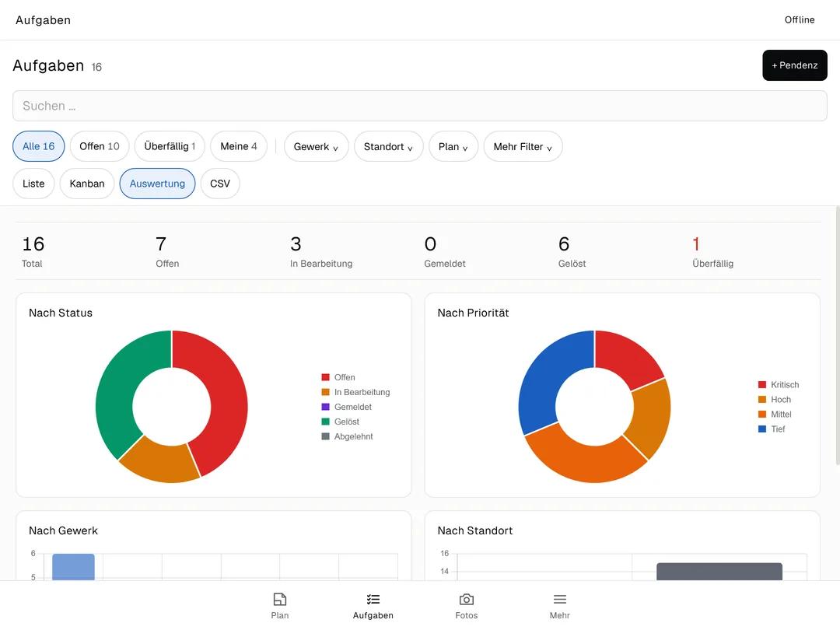Select the Auswertung view tab

157,184
